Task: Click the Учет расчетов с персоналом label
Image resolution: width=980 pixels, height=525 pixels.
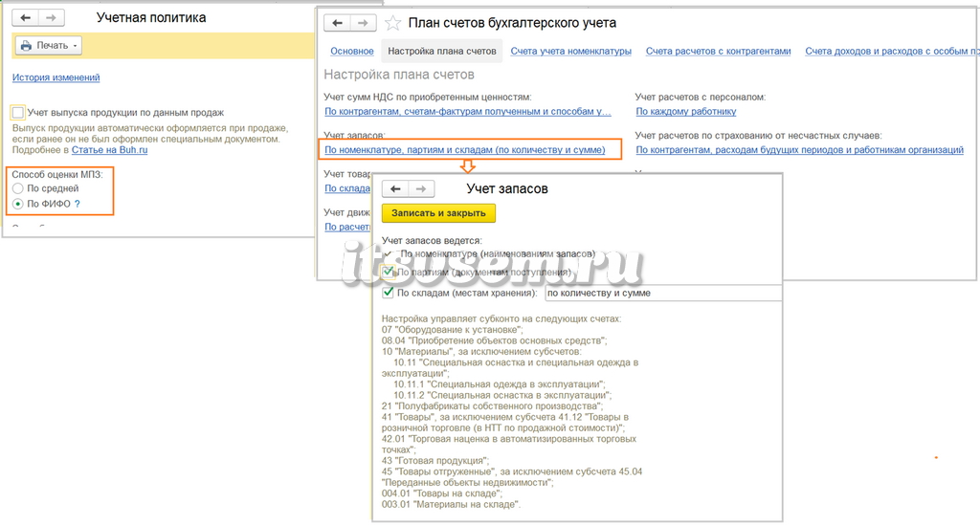Action: [700, 97]
